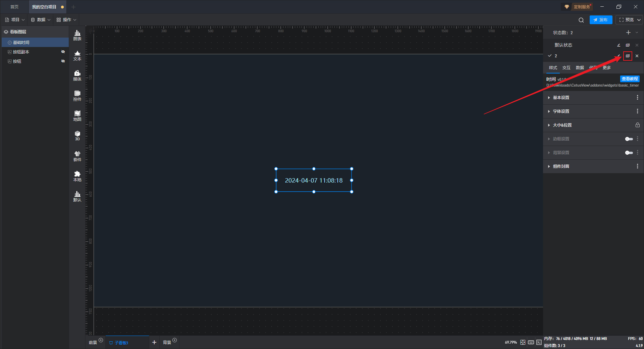The width and height of the screenshot is (644, 349).
Task: Select the 前景 foreground button
Action: (93, 342)
